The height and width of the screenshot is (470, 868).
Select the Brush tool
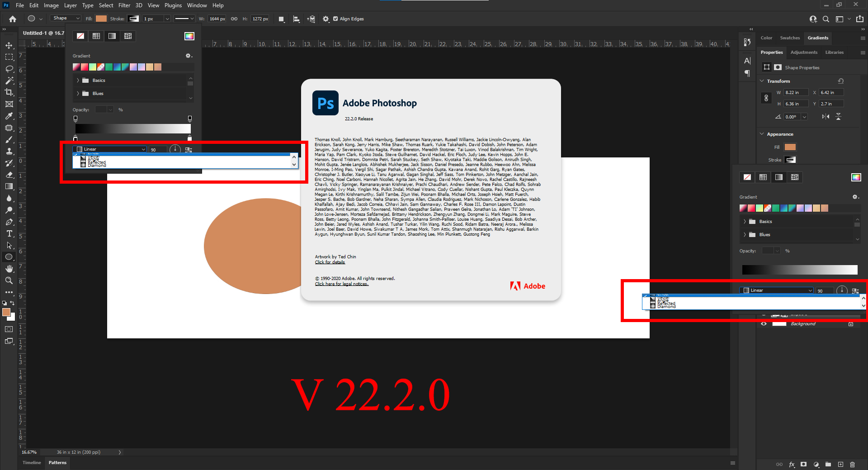(x=9, y=139)
